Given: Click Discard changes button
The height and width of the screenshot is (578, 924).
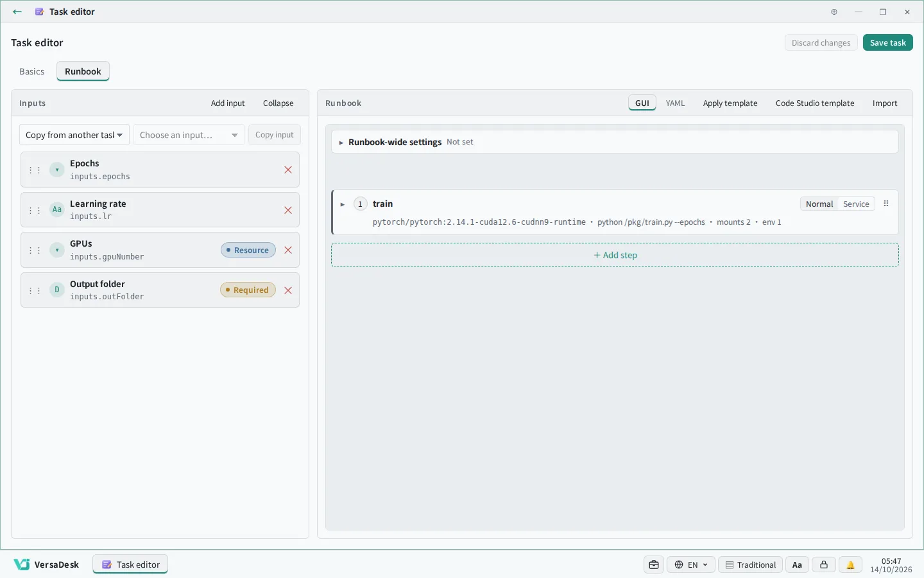Looking at the screenshot, I should (x=821, y=43).
